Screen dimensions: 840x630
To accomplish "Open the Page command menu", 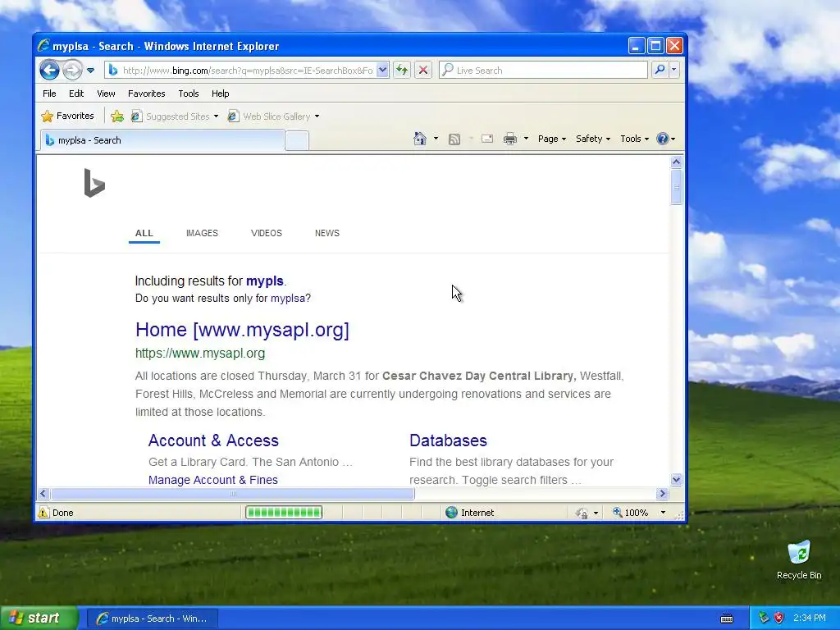I will pyautogui.click(x=552, y=139).
